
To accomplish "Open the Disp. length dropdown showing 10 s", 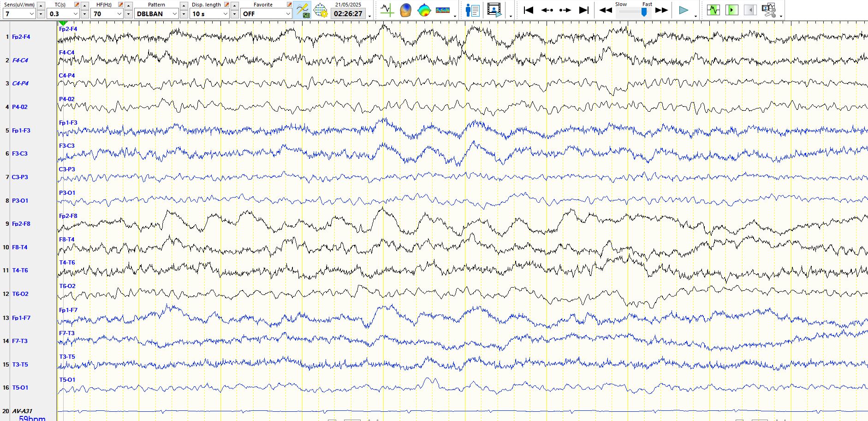I will (210, 14).
